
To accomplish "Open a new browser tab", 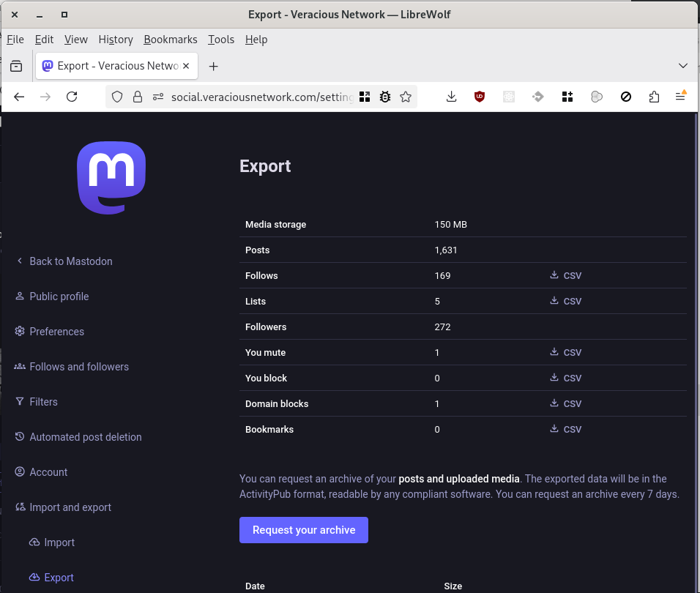I will (213, 67).
